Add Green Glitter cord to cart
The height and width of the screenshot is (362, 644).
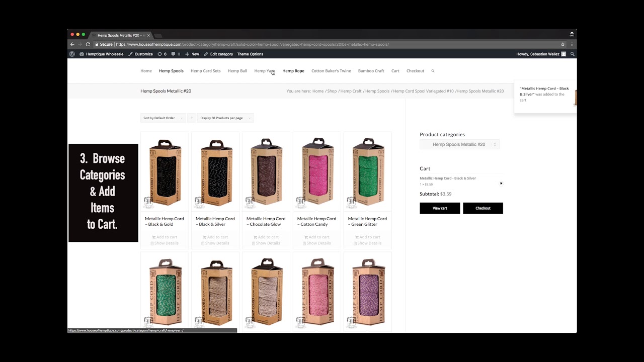pos(368,237)
